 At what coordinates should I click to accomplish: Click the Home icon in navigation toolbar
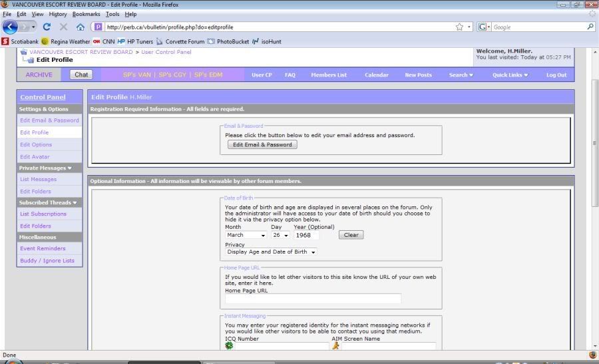pos(81,27)
